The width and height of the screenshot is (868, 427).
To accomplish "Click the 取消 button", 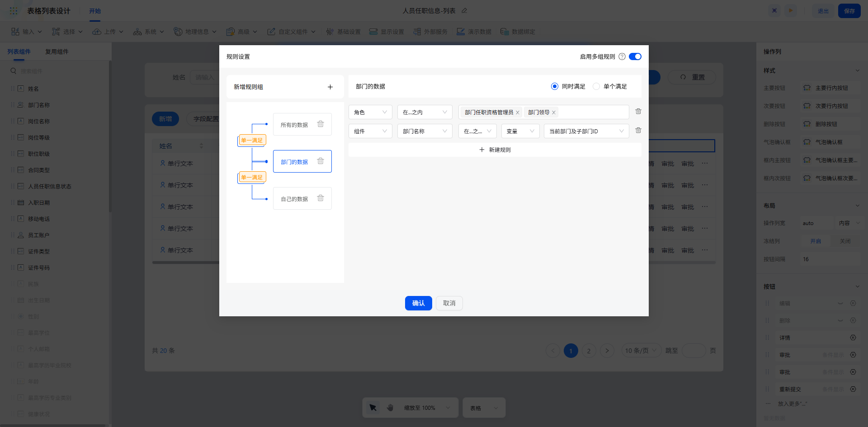I will click(449, 303).
